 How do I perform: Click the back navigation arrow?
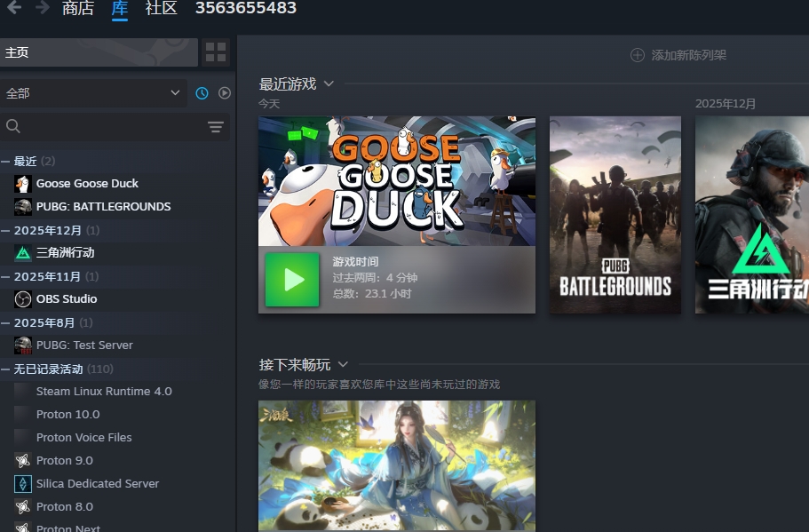(x=13, y=8)
